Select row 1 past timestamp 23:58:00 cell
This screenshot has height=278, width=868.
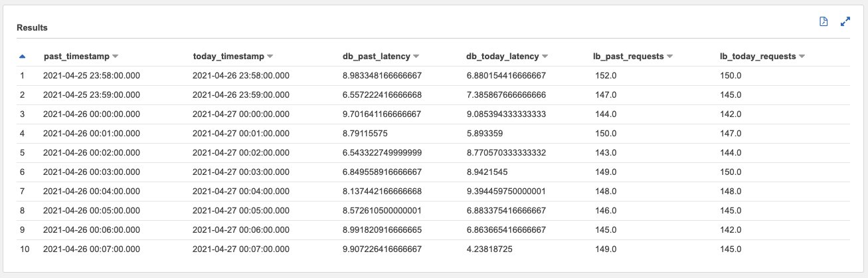click(x=92, y=76)
